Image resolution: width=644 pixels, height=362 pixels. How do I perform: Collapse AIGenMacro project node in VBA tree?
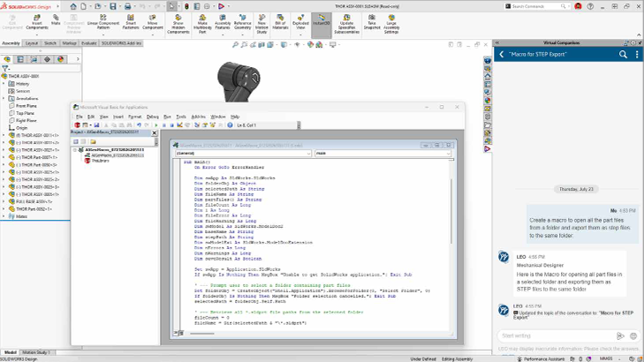(75, 150)
